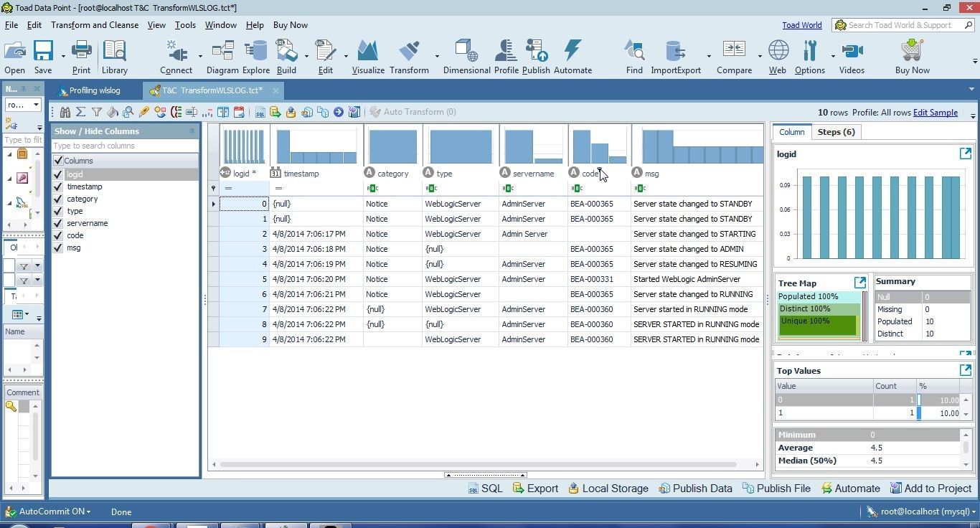The image size is (980, 528).
Task: Expand the logid chart with pop-out icon
Action: point(965,154)
